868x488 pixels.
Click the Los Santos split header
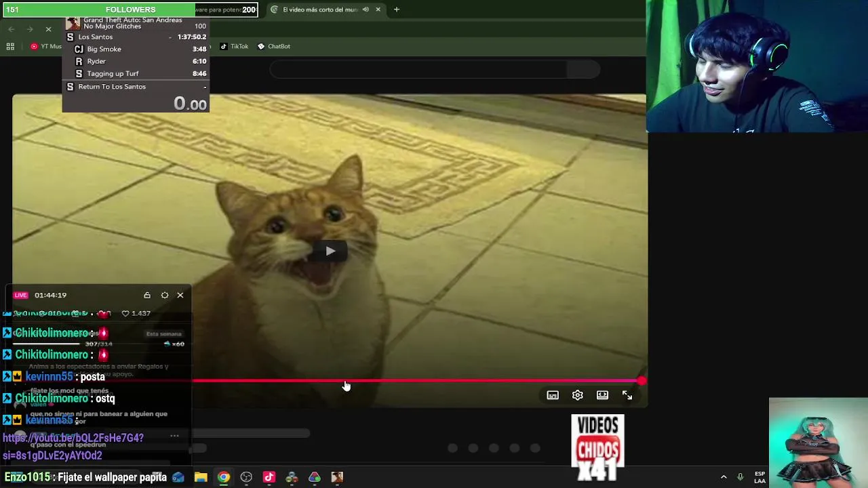pos(136,37)
